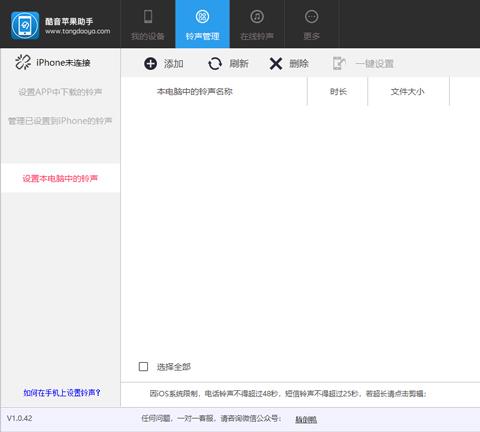Click the iPhone未连接 disconnected link icon

point(23,62)
